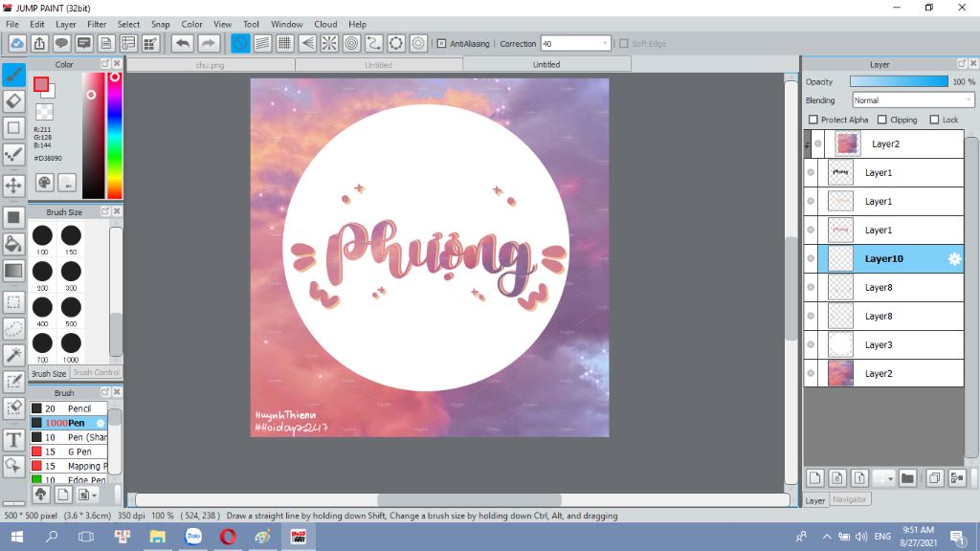The image size is (980, 551).
Task: Switch to the Brush Control tab
Action: pos(96,372)
